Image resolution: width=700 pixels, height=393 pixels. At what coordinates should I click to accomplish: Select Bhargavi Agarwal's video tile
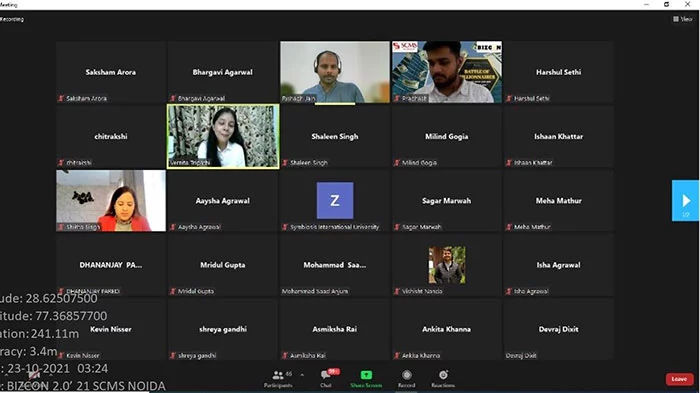pos(223,72)
